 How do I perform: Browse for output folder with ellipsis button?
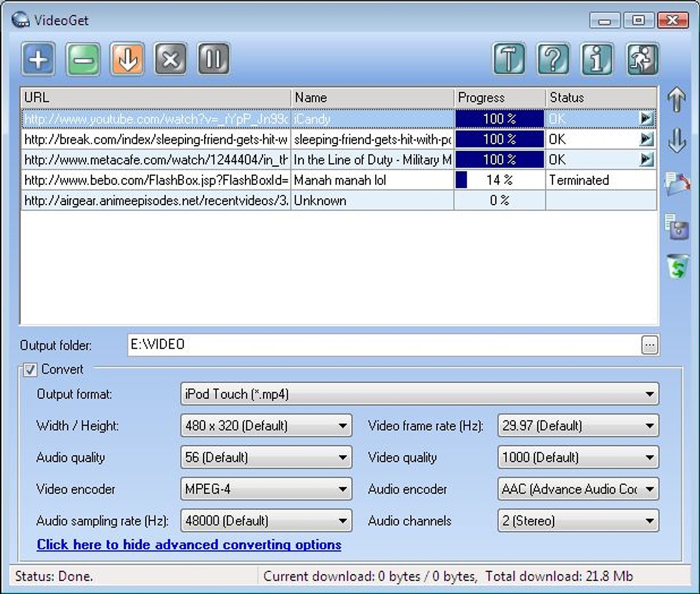click(649, 345)
